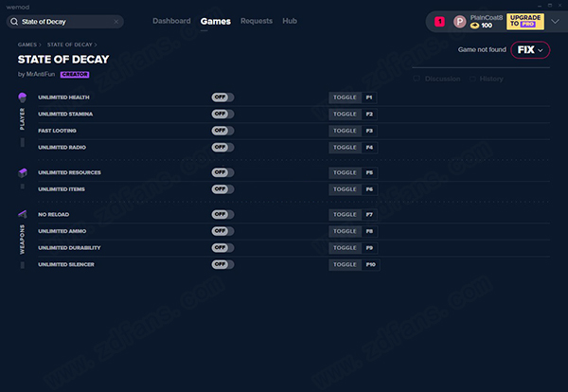Screen dimensions: 568x392
Task: Click the Game not found status text
Action: click(482, 49)
